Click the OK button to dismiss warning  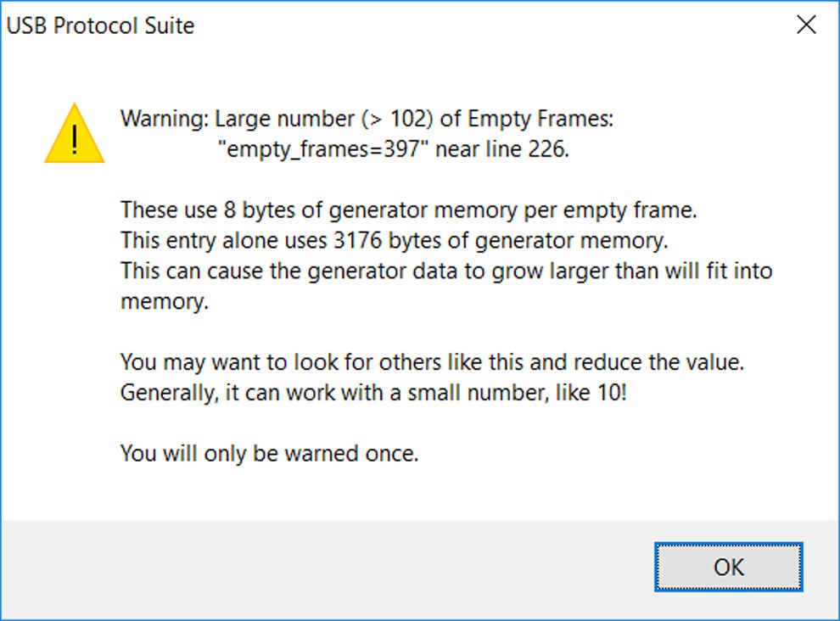click(728, 567)
